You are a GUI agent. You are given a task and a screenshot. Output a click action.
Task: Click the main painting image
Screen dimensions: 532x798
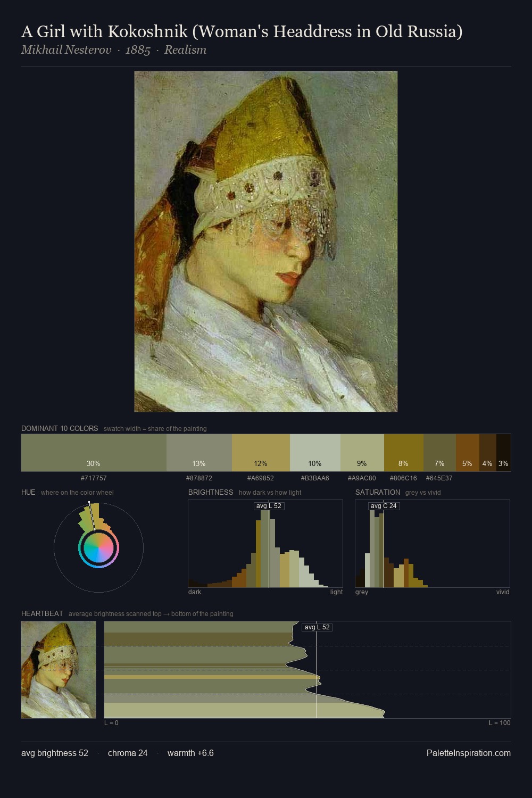click(x=266, y=242)
